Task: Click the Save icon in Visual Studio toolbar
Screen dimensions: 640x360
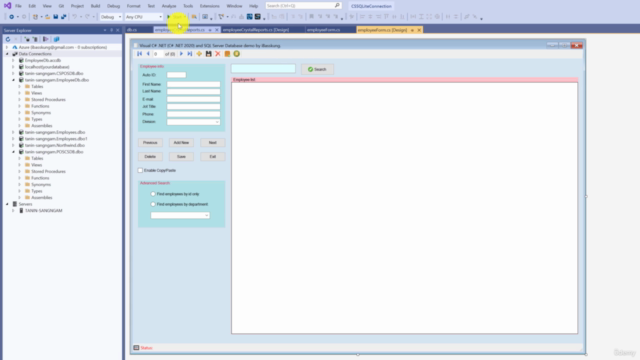Action: pos(56,17)
